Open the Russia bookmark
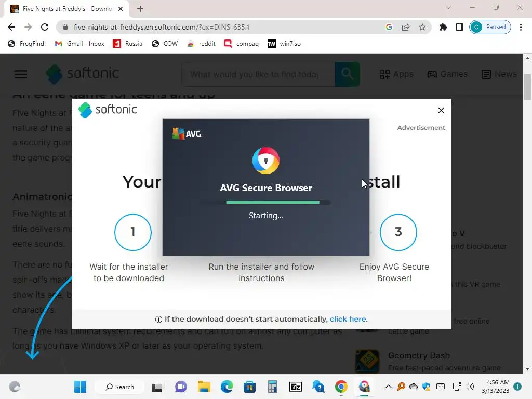 [x=128, y=44]
